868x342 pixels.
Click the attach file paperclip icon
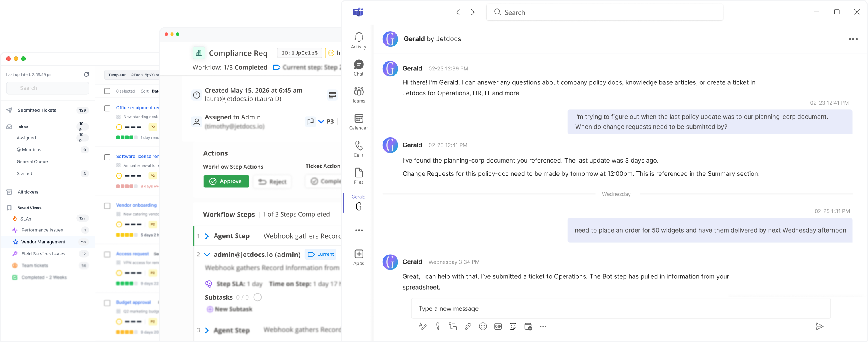pyautogui.click(x=468, y=326)
